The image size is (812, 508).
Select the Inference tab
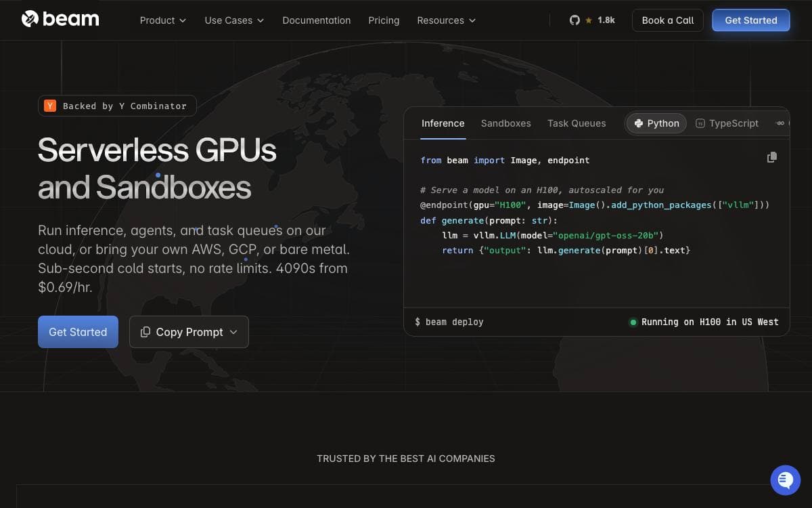tap(443, 123)
